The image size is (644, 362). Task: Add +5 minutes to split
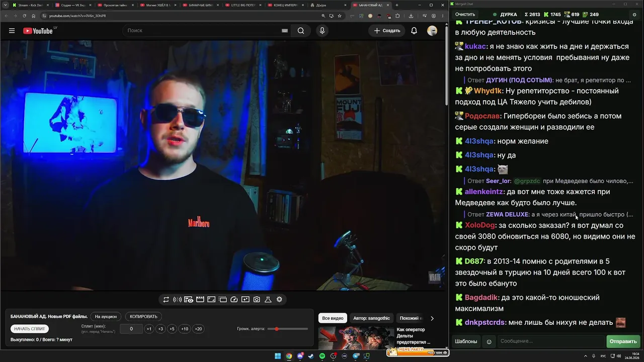click(x=172, y=329)
